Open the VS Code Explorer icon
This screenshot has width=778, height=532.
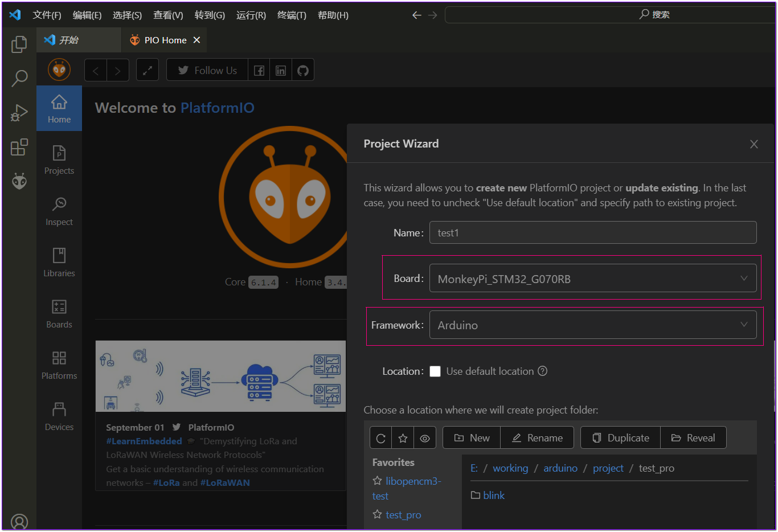pos(19,44)
